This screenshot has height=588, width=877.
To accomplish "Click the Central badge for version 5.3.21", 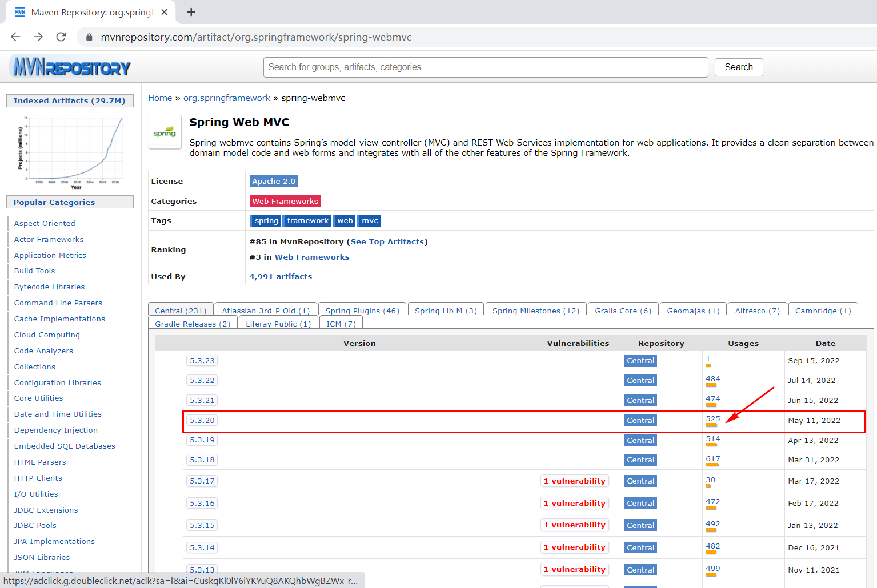I will click(x=640, y=401).
